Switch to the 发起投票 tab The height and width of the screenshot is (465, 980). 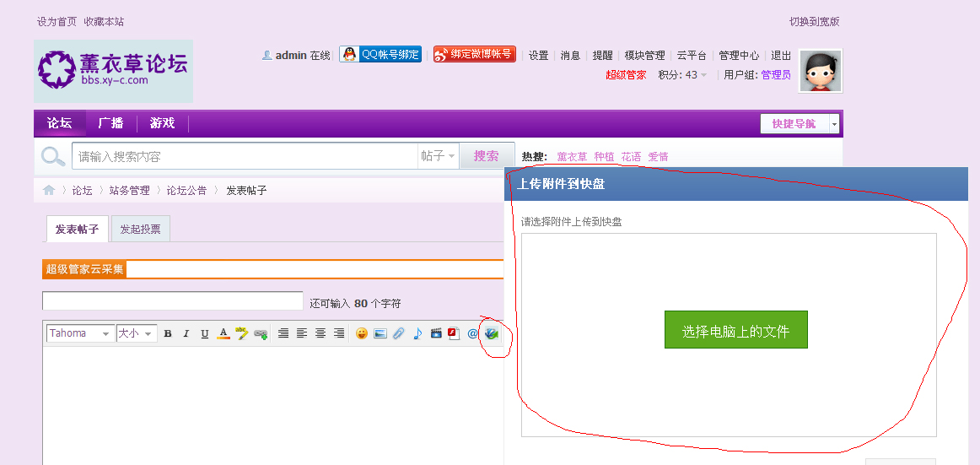point(141,229)
